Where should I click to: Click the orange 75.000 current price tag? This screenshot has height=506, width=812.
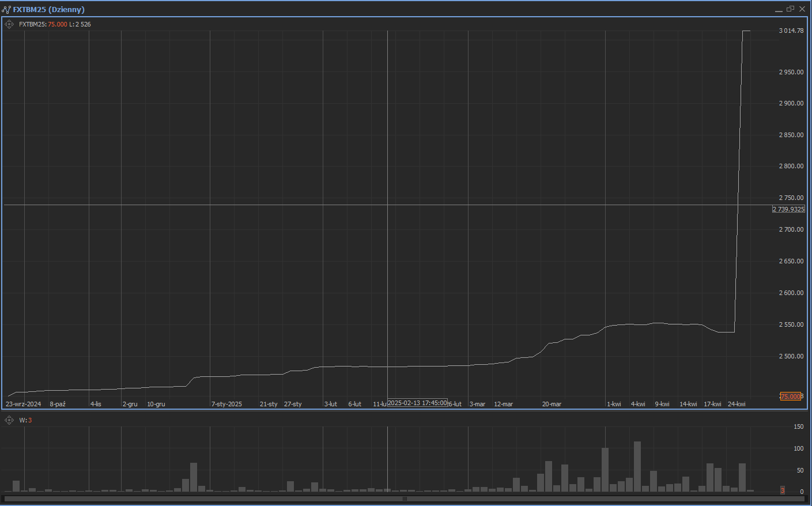pyautogui.click(x=790, y=397)
